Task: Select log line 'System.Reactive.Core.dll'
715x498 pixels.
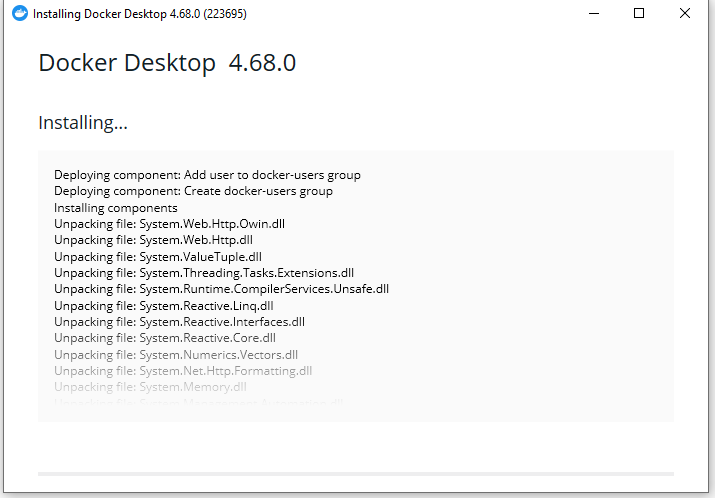Action: point(165,338)
